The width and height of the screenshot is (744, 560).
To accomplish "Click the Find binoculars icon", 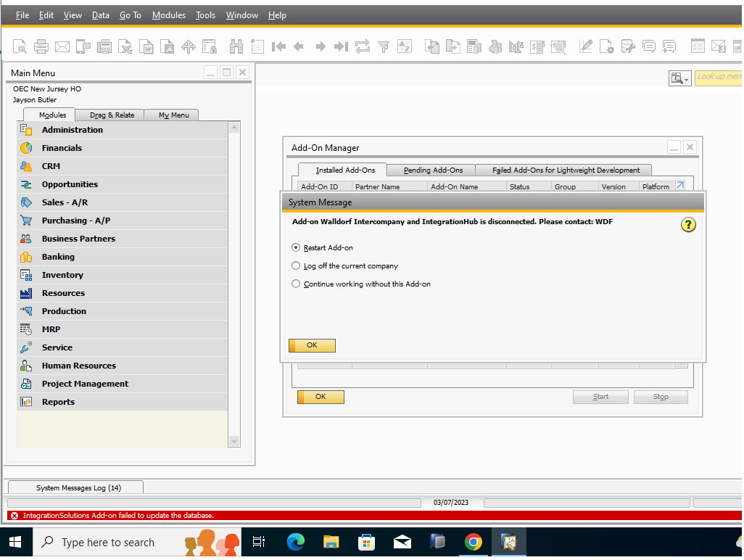I will [236, 46].
